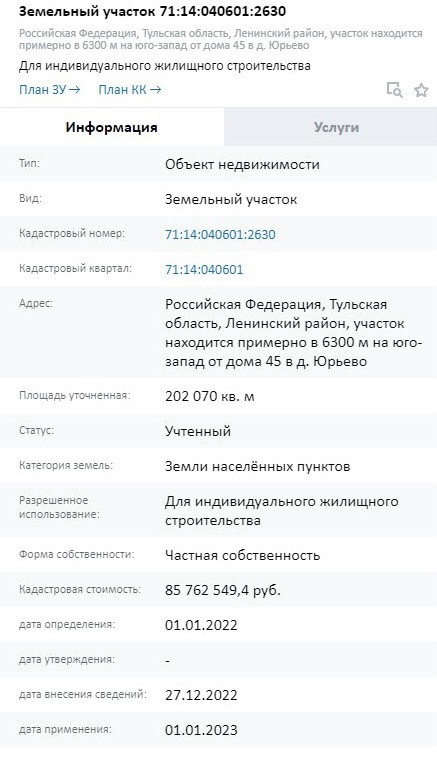Click the Частная собственность ownership value

pos(242,555)
